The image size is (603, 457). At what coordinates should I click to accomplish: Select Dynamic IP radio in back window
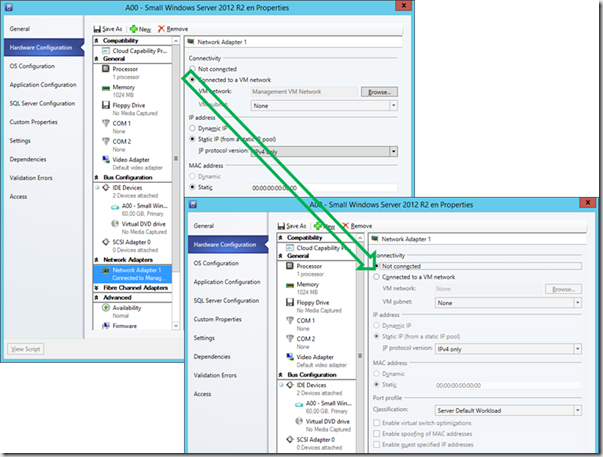click(x=192, y=128)
